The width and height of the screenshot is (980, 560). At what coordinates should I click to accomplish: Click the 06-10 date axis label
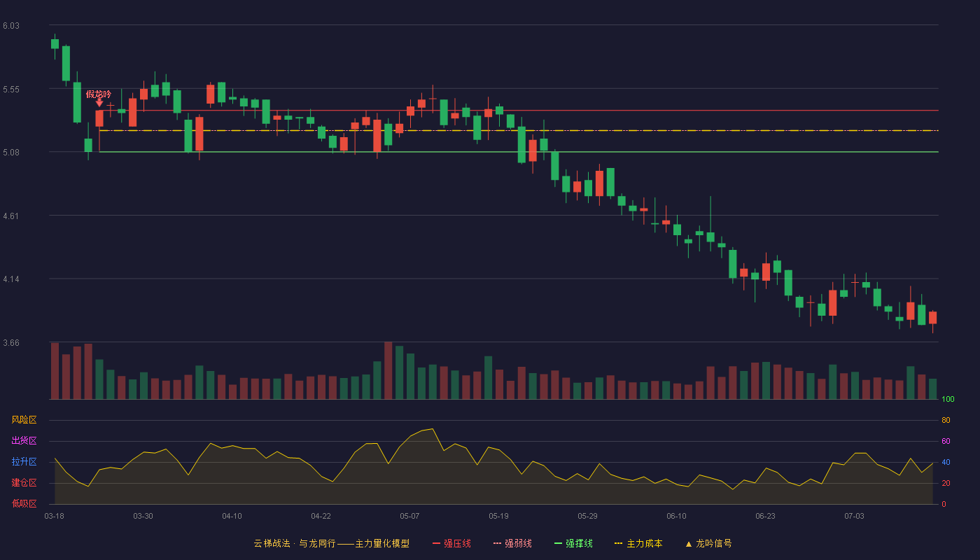[676, 516]
